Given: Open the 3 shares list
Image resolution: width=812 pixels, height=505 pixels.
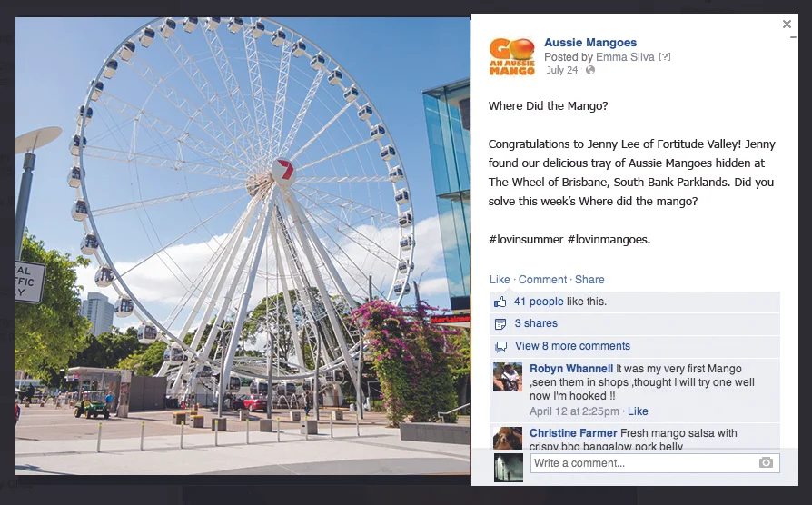Looking at the screenshot, I should (x=536, y=323).
